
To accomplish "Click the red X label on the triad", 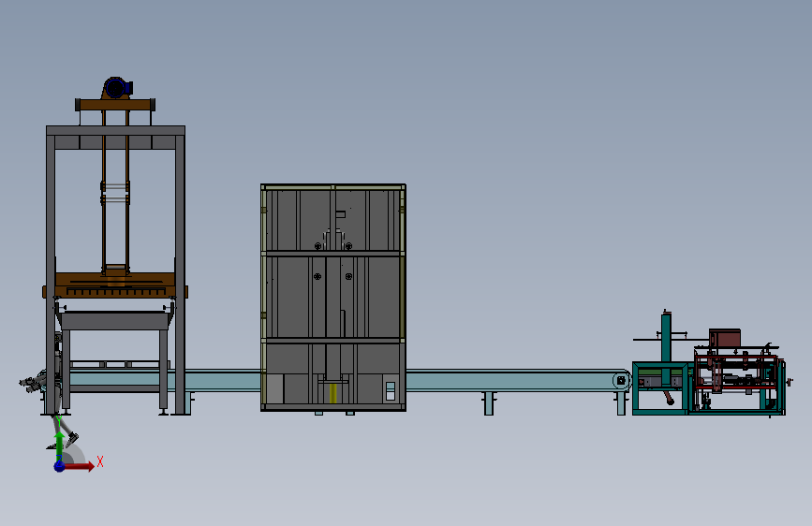I will [100, 461].
